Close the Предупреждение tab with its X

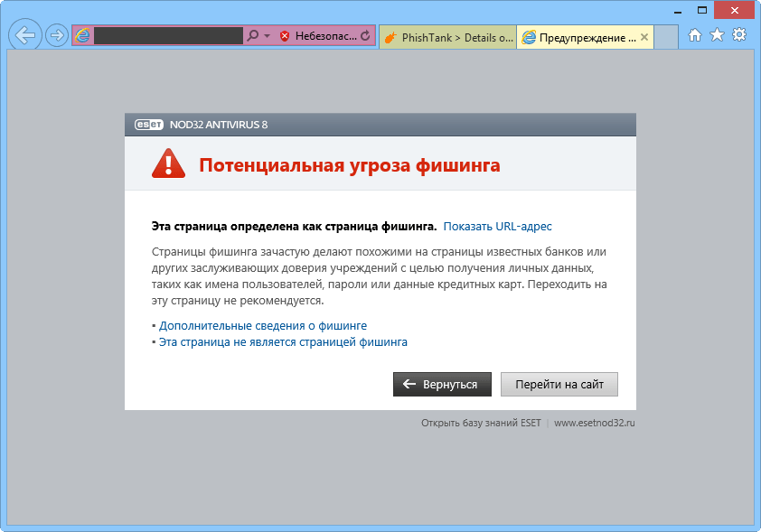pos(644,37)
